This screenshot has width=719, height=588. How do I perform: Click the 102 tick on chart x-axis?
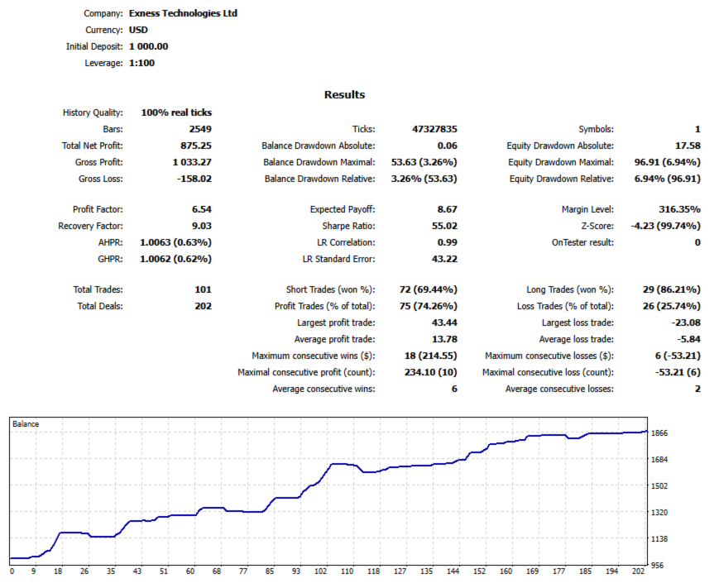320,571
